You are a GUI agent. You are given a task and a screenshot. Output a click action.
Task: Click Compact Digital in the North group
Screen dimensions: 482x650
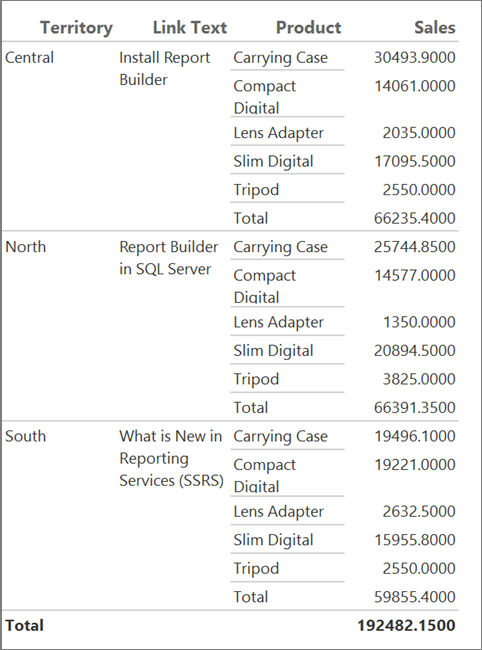click(264, 286)
